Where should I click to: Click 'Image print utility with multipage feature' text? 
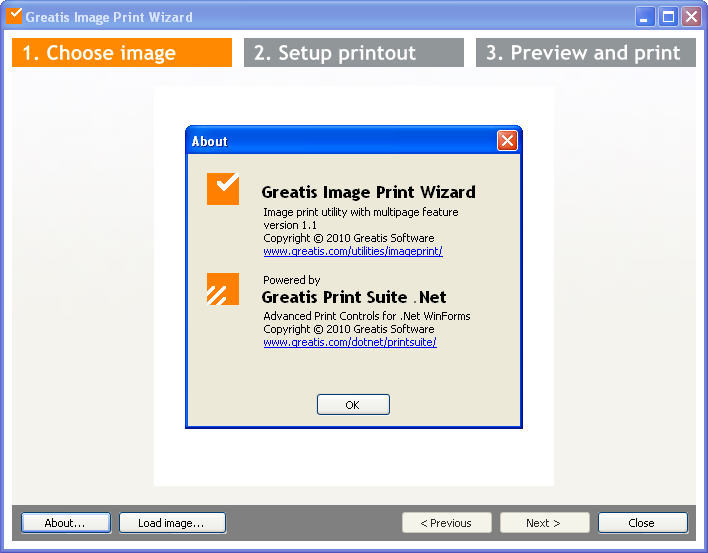click(x=361, y=212)
